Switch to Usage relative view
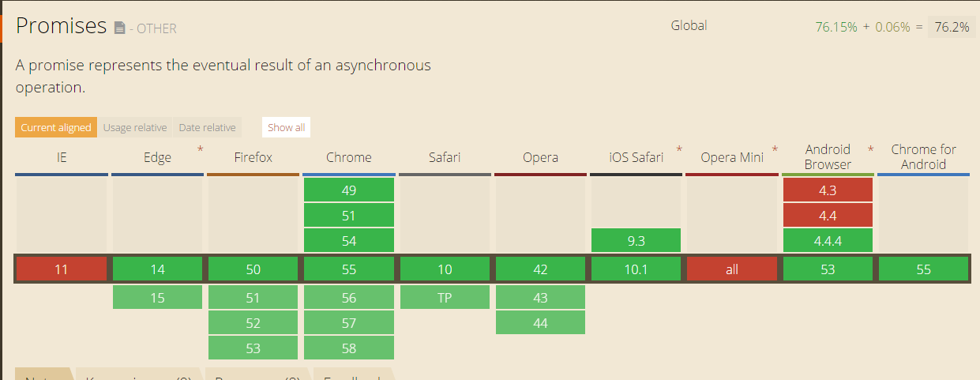980x380 pixels. 135,127
